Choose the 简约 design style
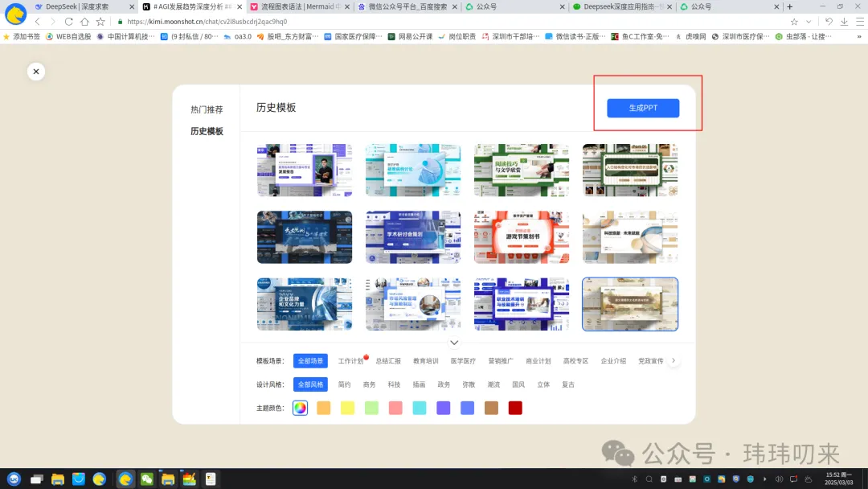868x489 pixels. click(x=344, y=384)
